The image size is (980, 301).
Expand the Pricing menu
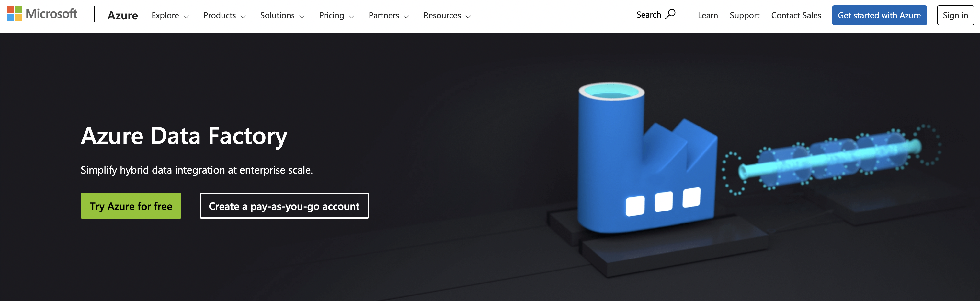point(336,15)
